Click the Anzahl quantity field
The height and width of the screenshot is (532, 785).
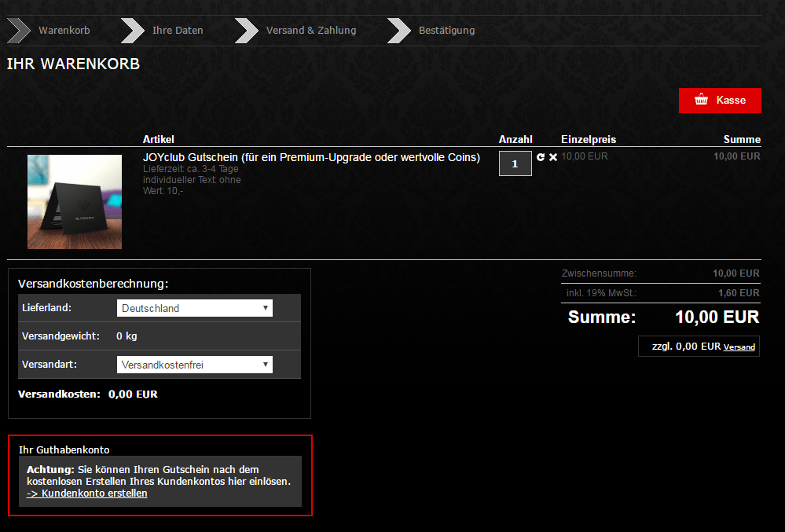tap(515, 163)
